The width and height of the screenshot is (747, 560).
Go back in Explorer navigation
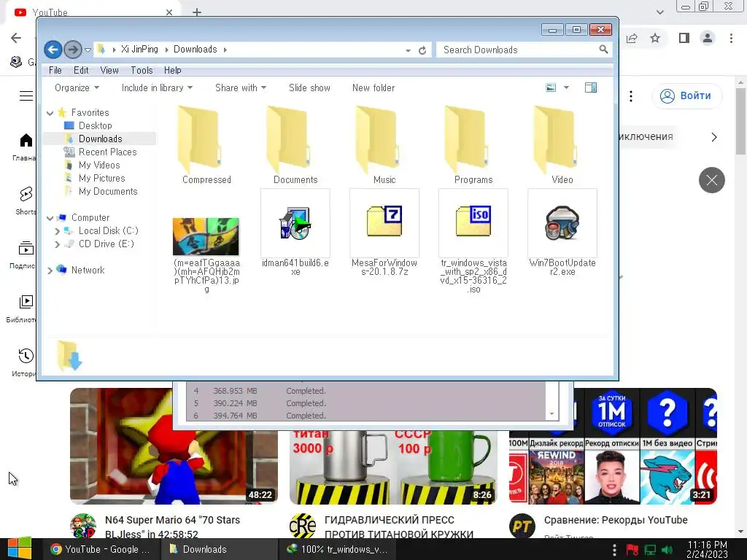pos(53,50)
